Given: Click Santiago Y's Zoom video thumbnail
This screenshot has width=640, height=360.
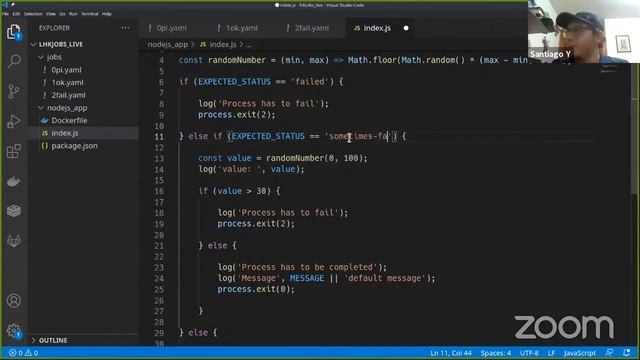Looking at the screenshot, I should click(x=584, y=31).
